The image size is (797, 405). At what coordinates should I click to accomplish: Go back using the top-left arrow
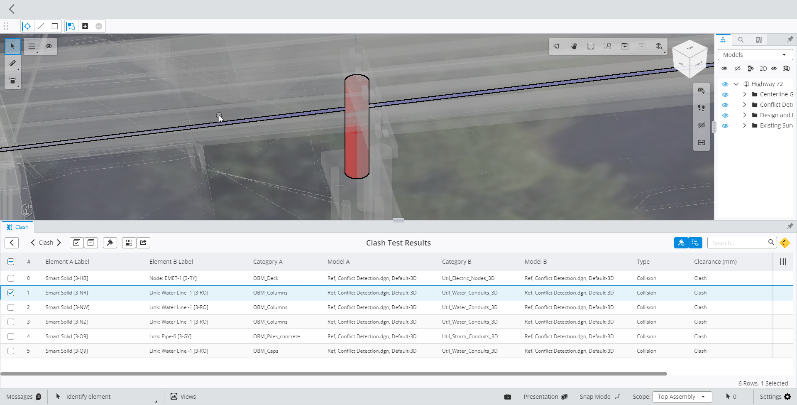(12, 9)
